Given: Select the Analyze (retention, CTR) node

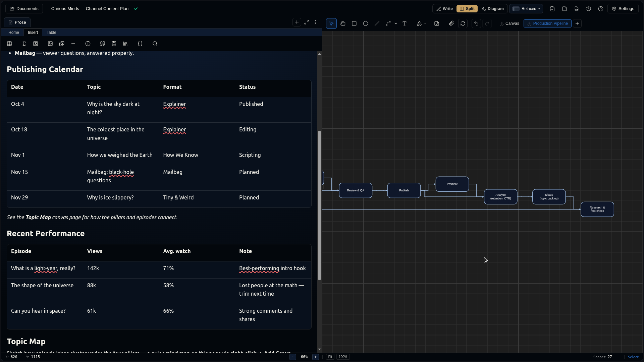Looking at the screenshot, I should 500,197.
